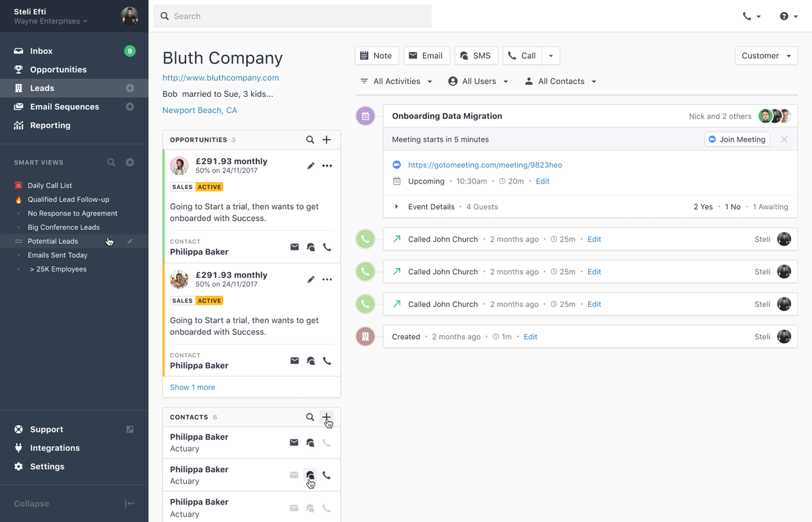Screen dimensions: 812x522
Task: Email the first Philippa Baker contact
Action: pos(294,443)
